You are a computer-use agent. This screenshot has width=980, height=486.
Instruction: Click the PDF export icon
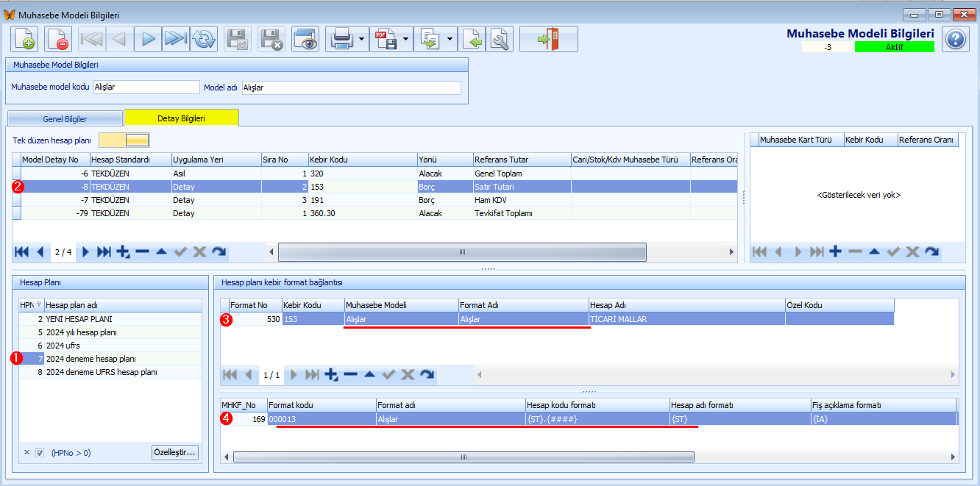tap(386, 39)
